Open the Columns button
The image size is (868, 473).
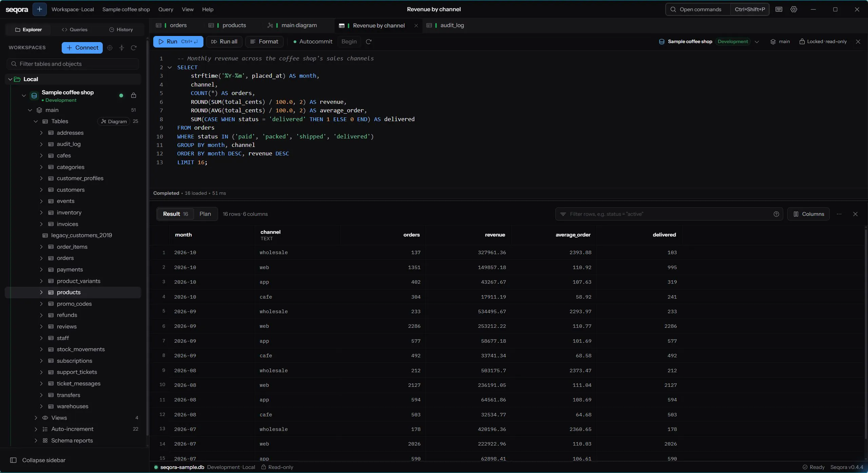808,214
